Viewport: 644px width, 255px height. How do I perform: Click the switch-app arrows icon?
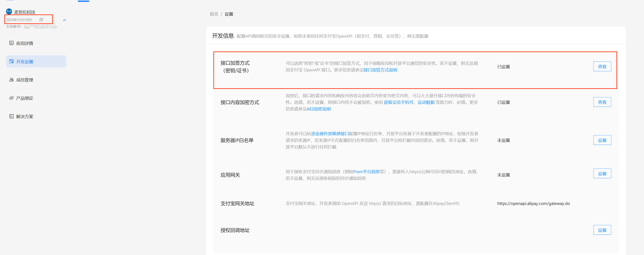pyautogui.click(x=65, y=20)
